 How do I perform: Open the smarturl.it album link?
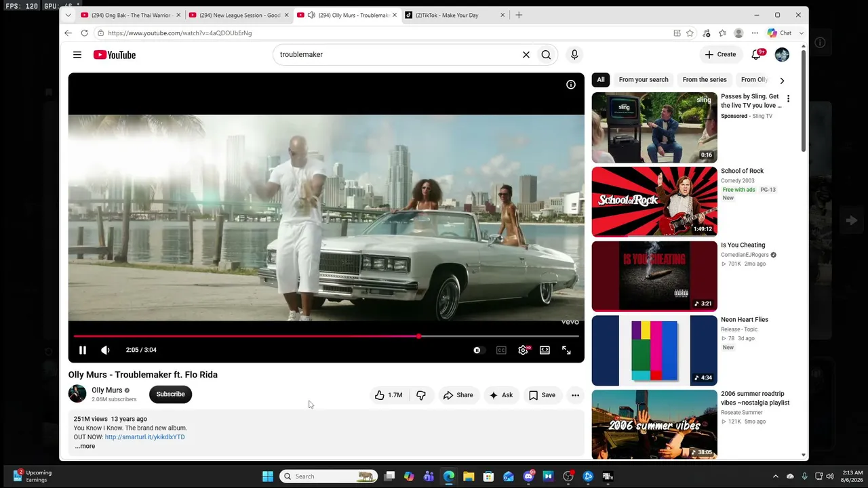tap(144, 437)
